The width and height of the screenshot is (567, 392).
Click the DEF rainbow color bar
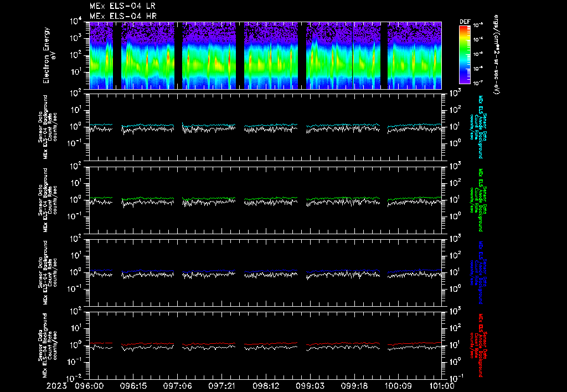tap(464, 54)
